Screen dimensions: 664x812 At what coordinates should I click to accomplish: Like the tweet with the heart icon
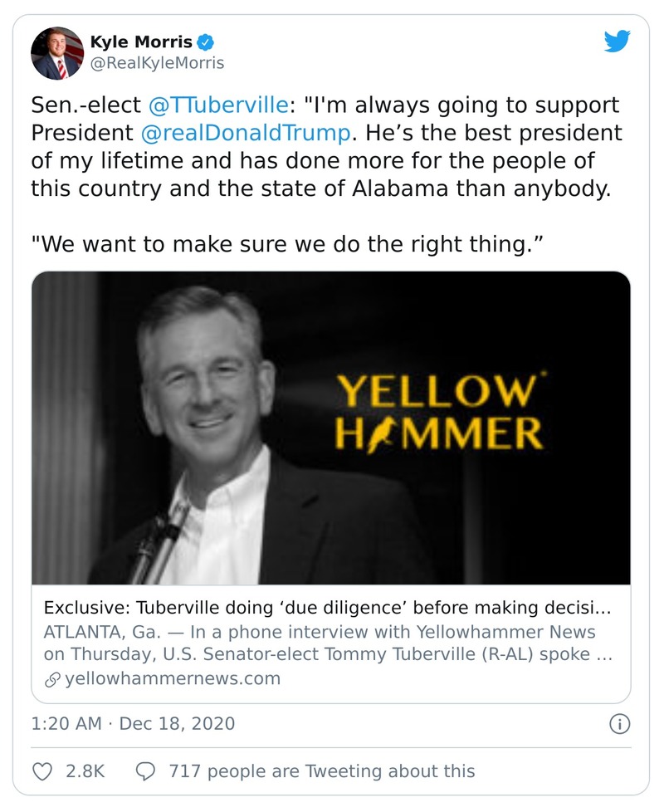[x=42, y=771]
